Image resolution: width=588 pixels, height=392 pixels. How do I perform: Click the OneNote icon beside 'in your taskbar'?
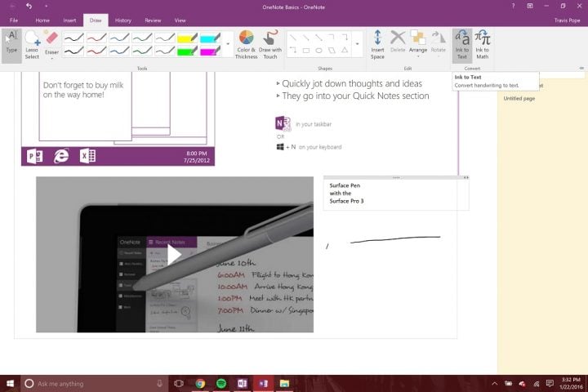[283, 123]
